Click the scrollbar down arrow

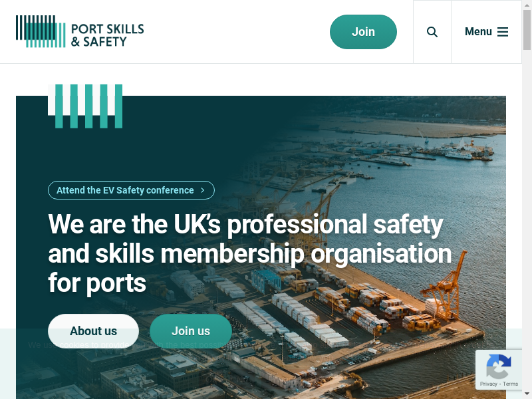pyautogui.click(x=527, y=394)
